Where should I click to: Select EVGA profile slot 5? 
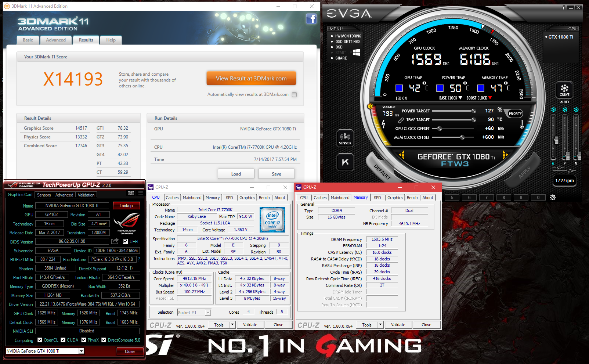click(x=452, y=198)
